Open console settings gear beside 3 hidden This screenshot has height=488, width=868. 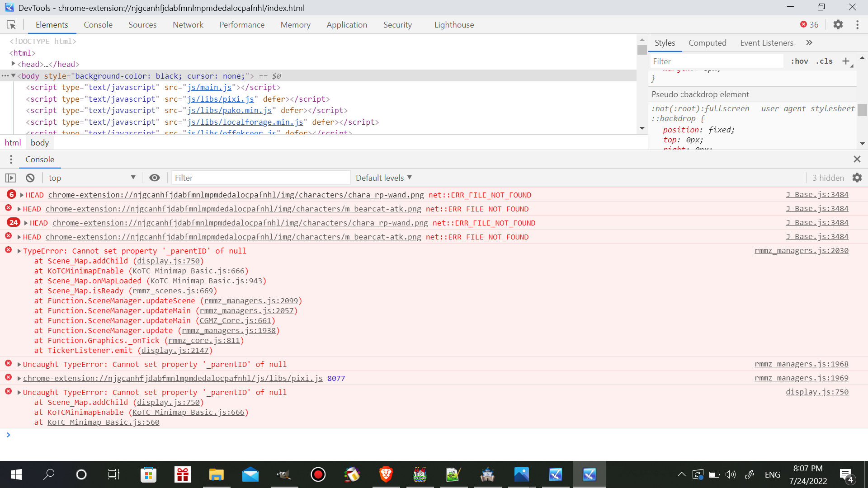857,178
